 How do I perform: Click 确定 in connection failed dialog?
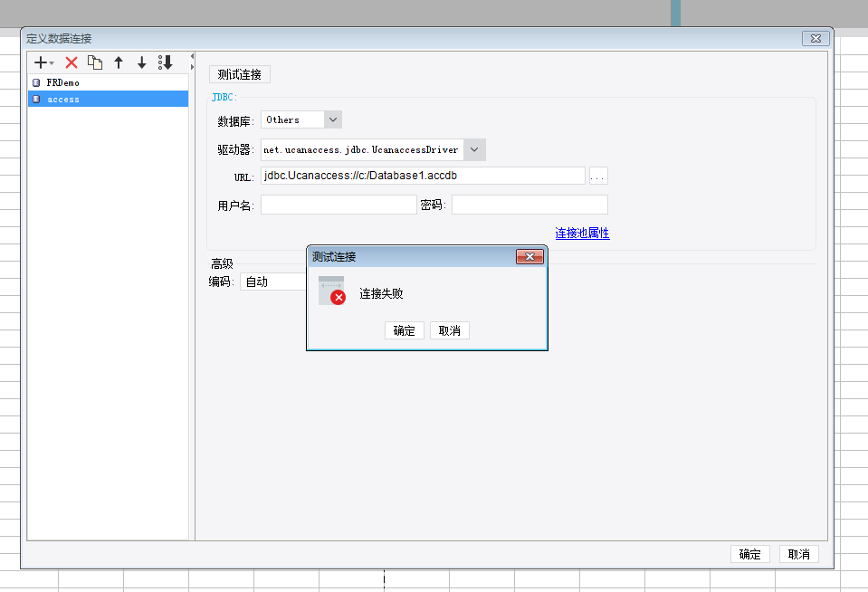(x=404, y=330)
